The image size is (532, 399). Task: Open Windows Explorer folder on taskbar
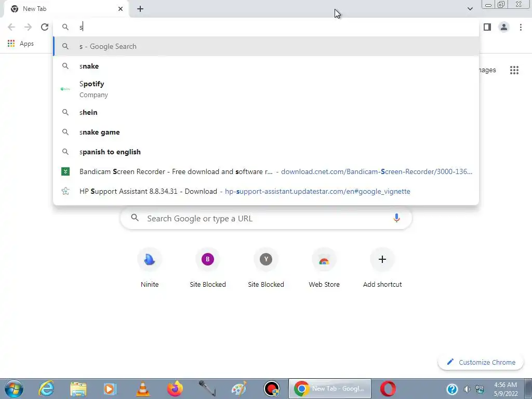point(78,389)
